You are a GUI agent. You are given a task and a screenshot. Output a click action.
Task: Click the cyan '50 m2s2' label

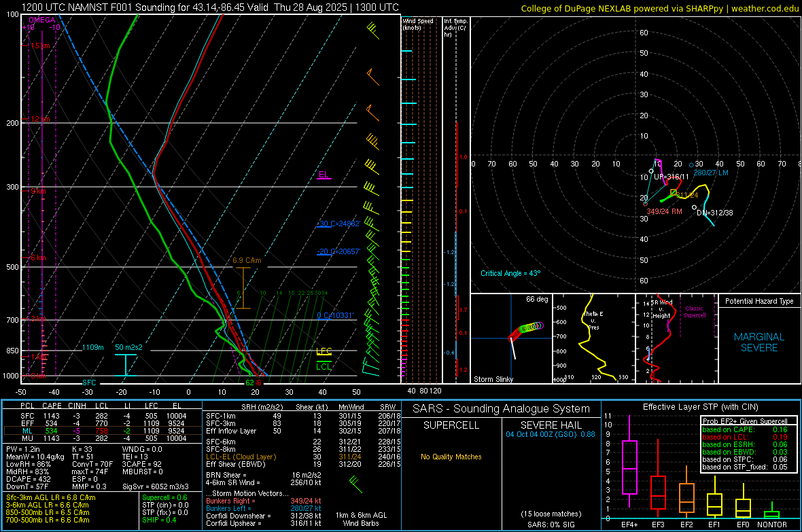click(129, 347)
